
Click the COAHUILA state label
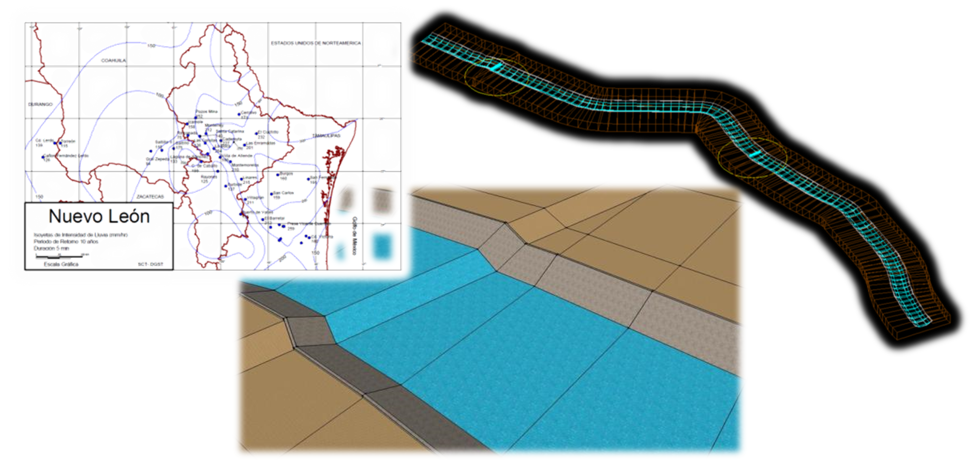coord(113,61)
